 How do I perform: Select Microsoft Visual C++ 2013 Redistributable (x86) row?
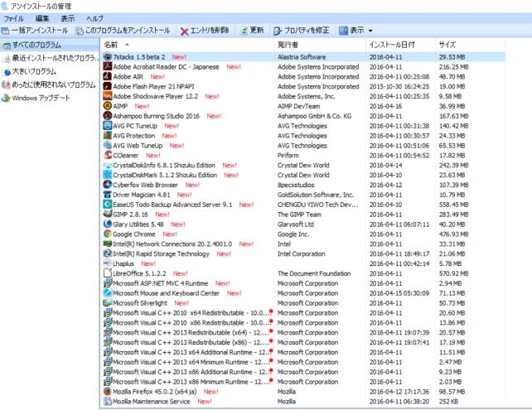pyautogui.click(x=303, y=342)
